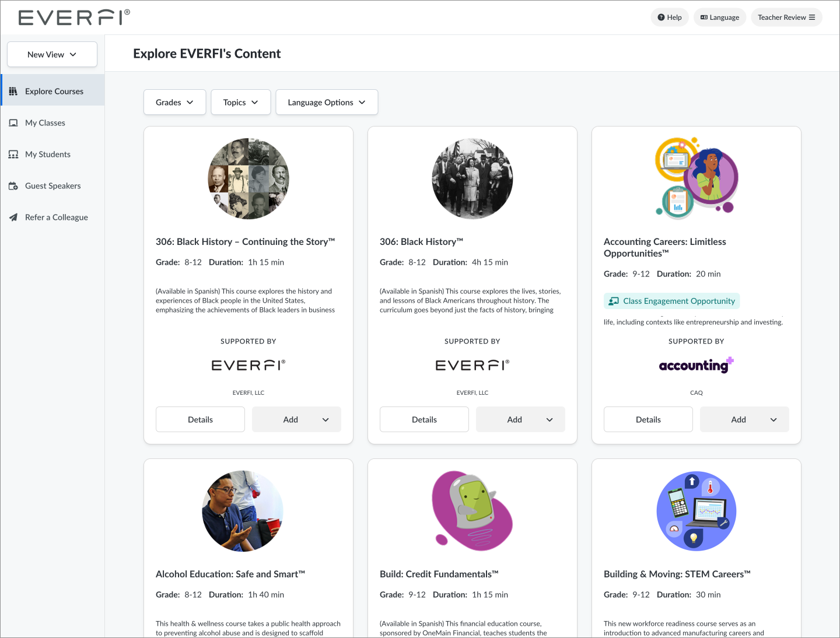Image resolution: width=840 pixels, height=638 pixels.
Task: Click the 306: Black History march photo
Action: [473, 178]
